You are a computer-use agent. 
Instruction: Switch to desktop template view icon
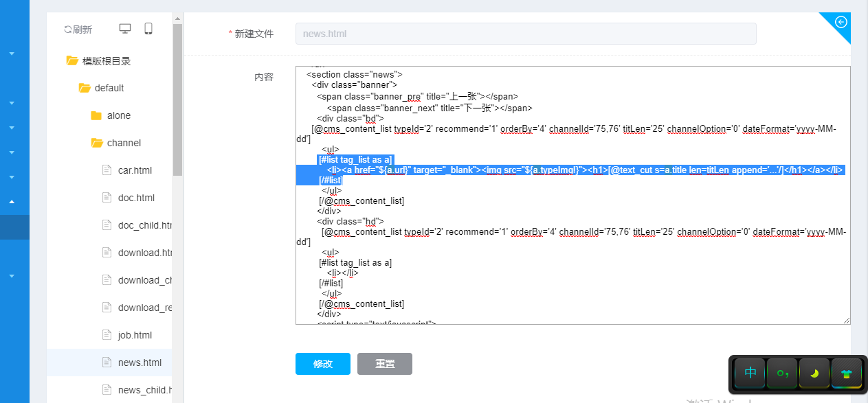125,29
